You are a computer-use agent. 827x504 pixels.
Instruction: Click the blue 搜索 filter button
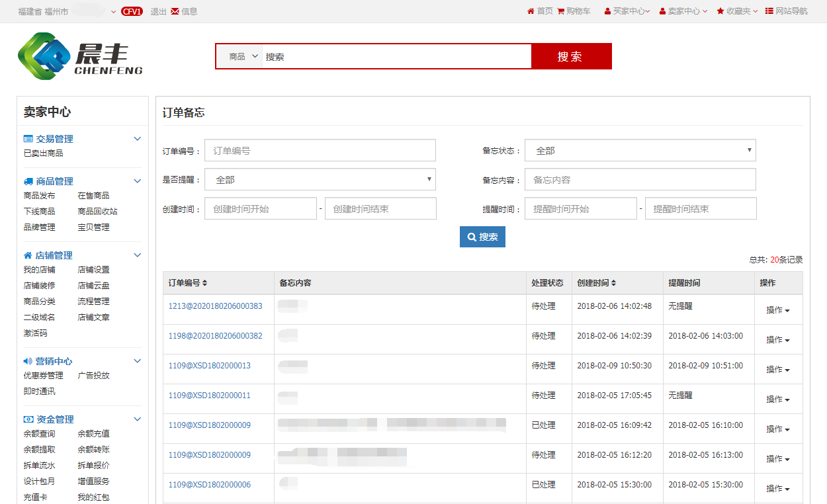click(x=482, y=237)
